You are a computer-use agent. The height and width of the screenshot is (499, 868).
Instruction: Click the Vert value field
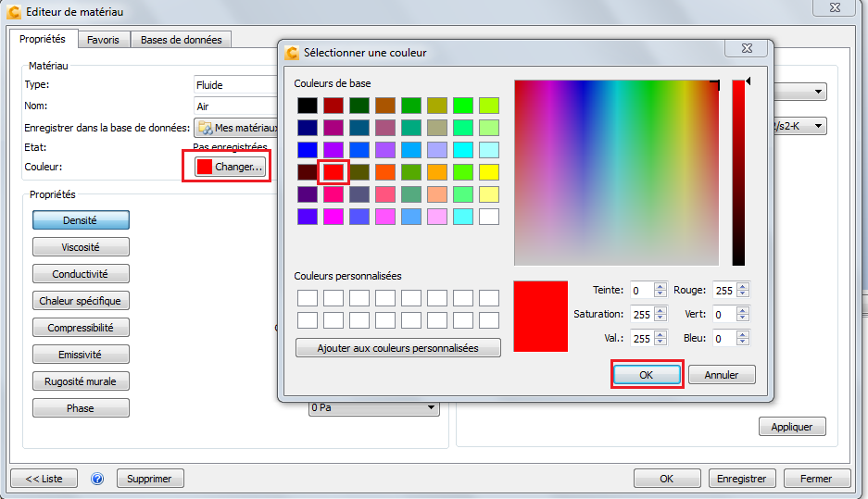point(724,314)
